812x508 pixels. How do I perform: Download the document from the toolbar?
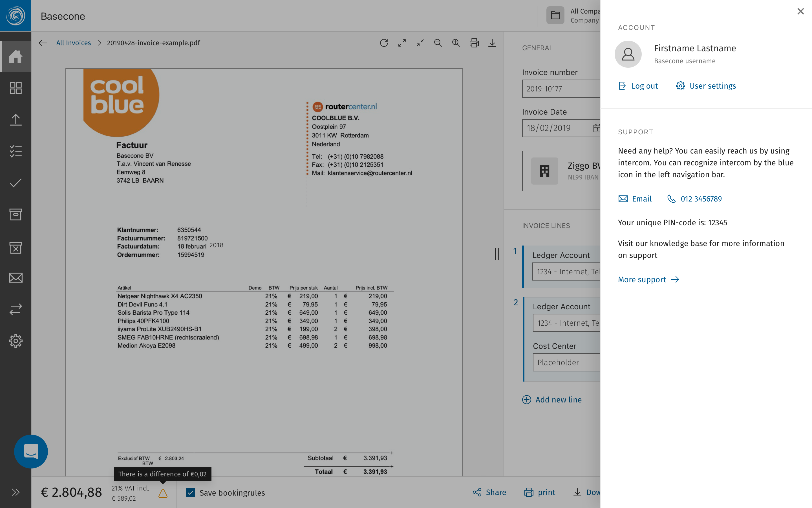(492, 43)
